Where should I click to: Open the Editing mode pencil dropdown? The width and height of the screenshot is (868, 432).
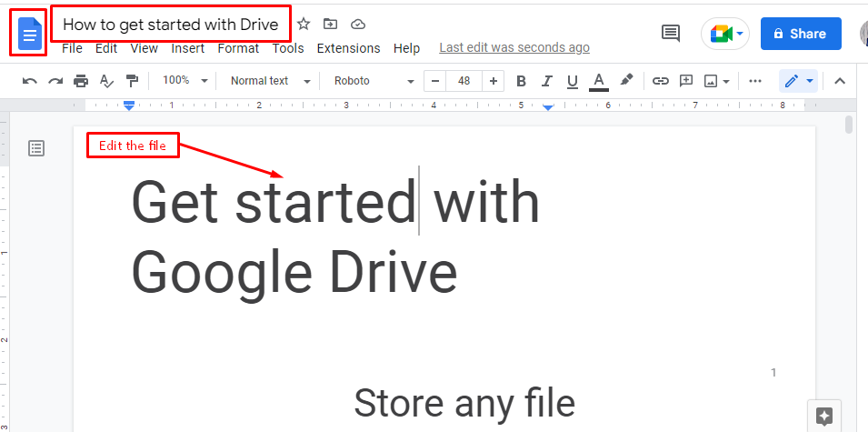click(x=798, y=81)
